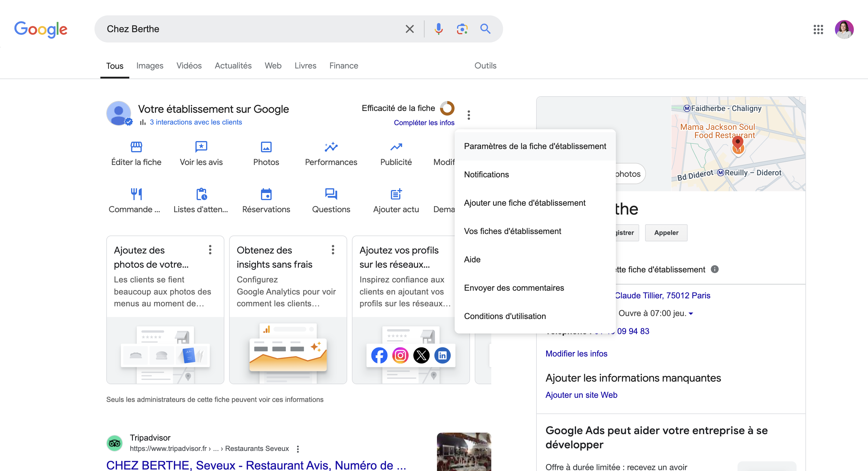
Task: Open the Ajouter actu icon
Action: [396, 194]
